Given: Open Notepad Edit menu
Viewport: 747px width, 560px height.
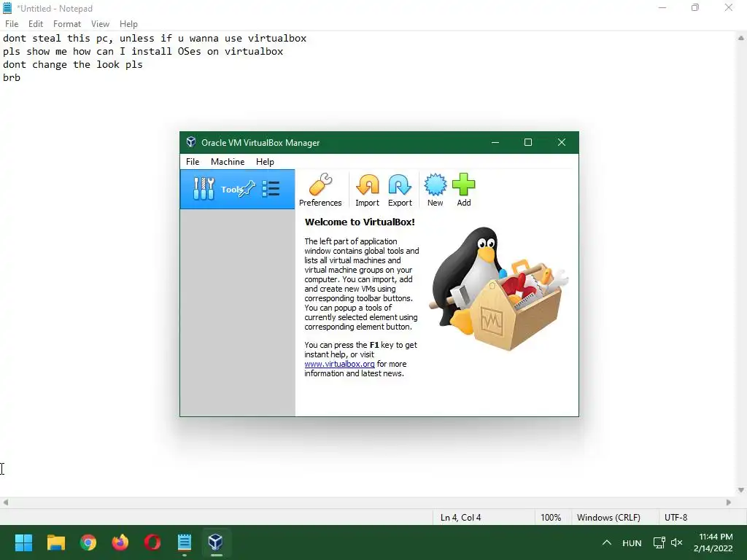Looking at the screenshot, I should (x=36, y=24).
